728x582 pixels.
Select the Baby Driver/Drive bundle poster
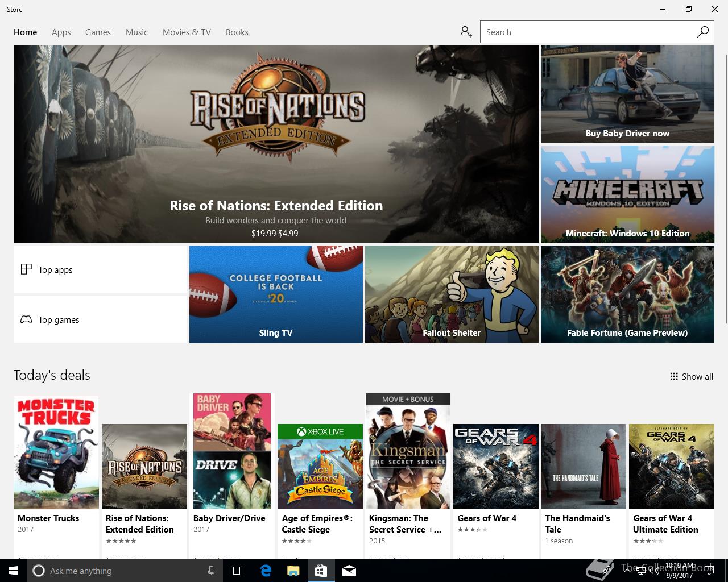coord(232,451)
